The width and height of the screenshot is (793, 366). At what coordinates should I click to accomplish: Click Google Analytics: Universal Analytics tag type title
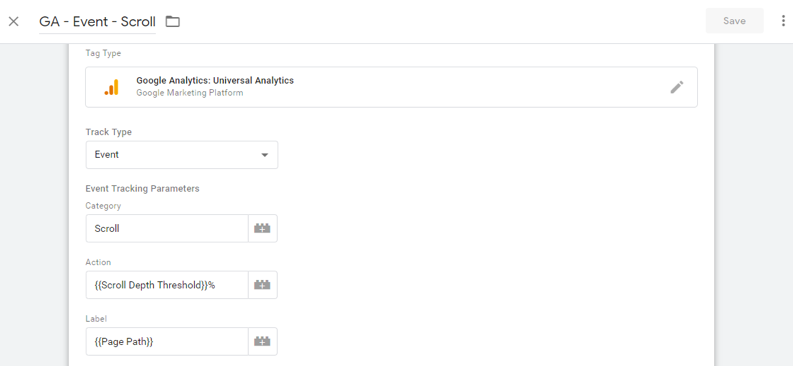(215, 80)
